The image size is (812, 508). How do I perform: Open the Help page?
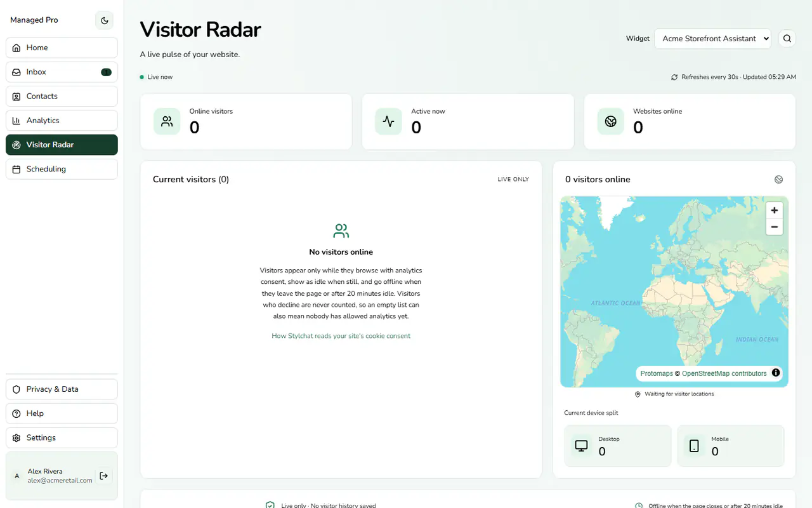(62, 413)
